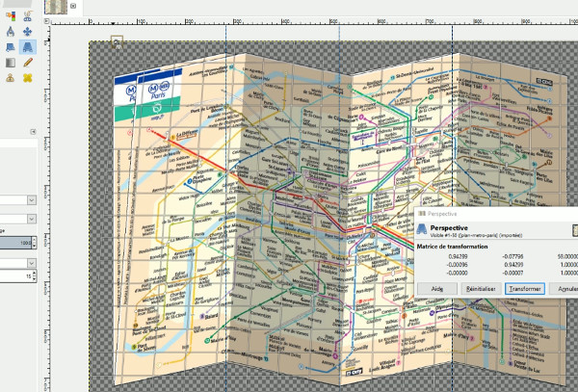Click the Transformer button
The height and width of the screenshot is (392, 578).
click(525, 289)
